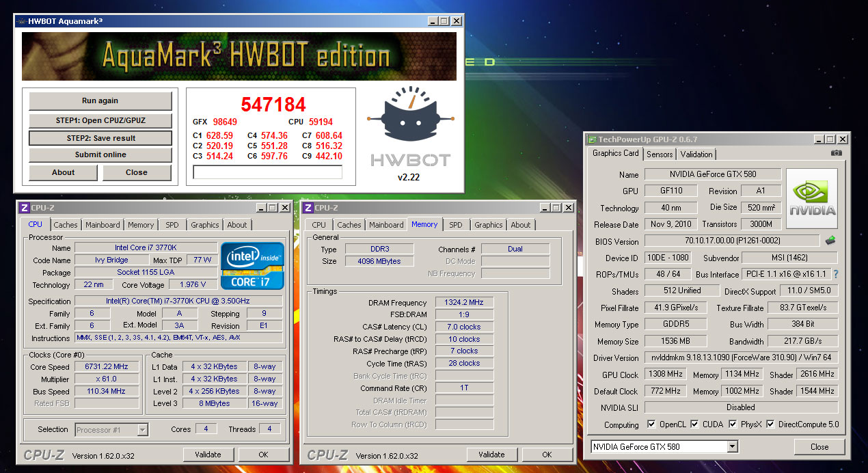Click the Multiplier x 61.0 value

pyautogui.click(x=106, y=379)
